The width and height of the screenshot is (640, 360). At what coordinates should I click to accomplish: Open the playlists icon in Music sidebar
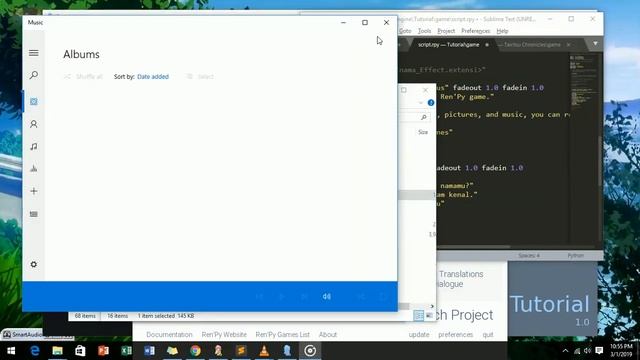point(34,214)
